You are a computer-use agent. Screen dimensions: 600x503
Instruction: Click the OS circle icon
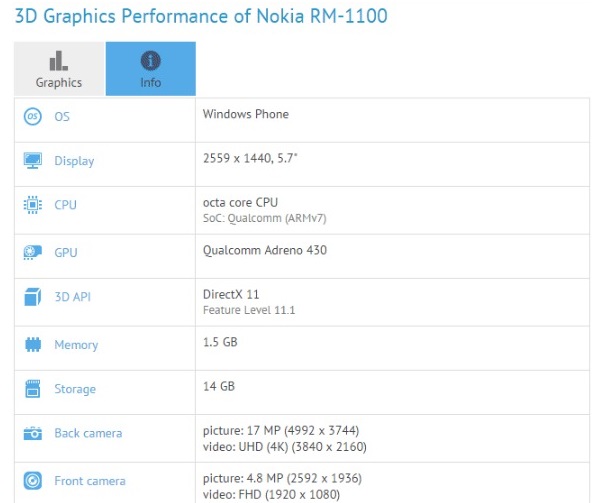pos(33,116)
